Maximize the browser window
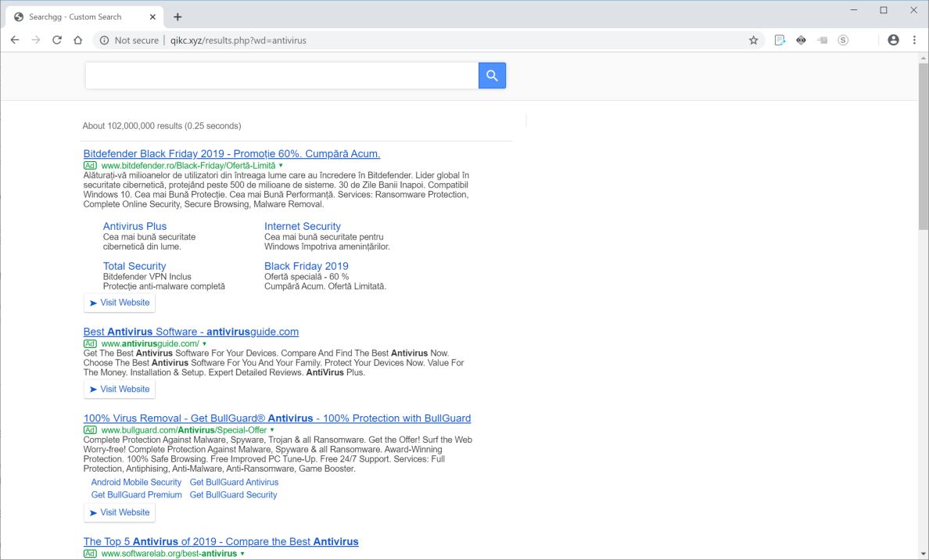 pos(884,10)
